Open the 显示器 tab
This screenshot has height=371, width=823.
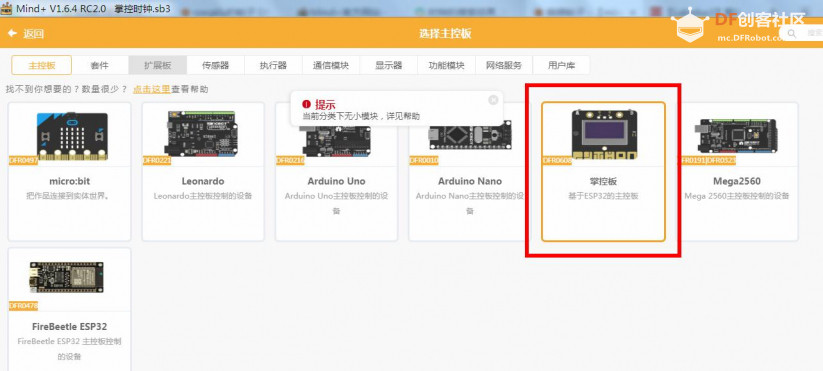point(389,66)
